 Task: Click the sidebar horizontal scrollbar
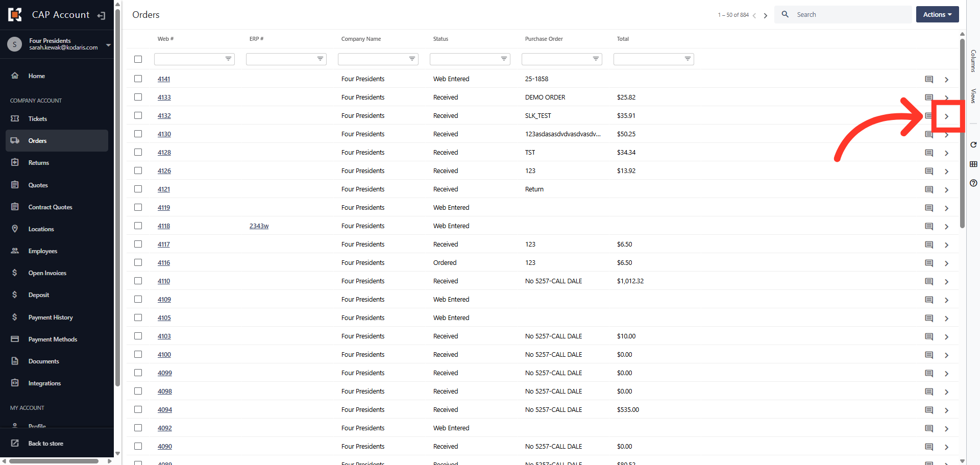(54, 461)
